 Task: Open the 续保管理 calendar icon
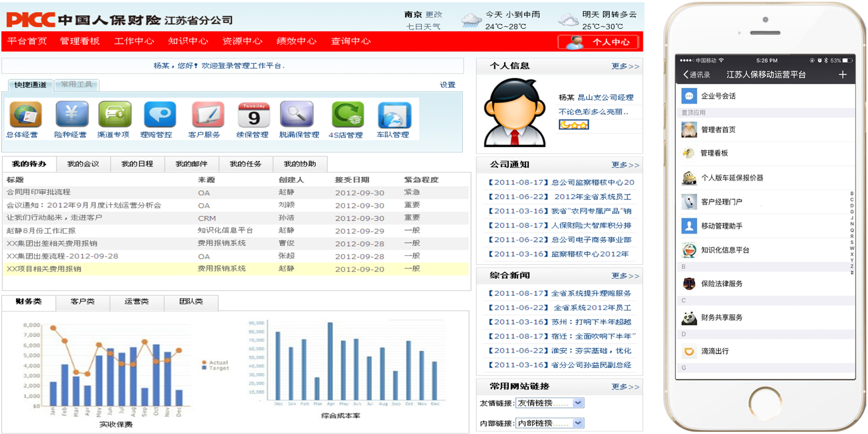point(254,115)
